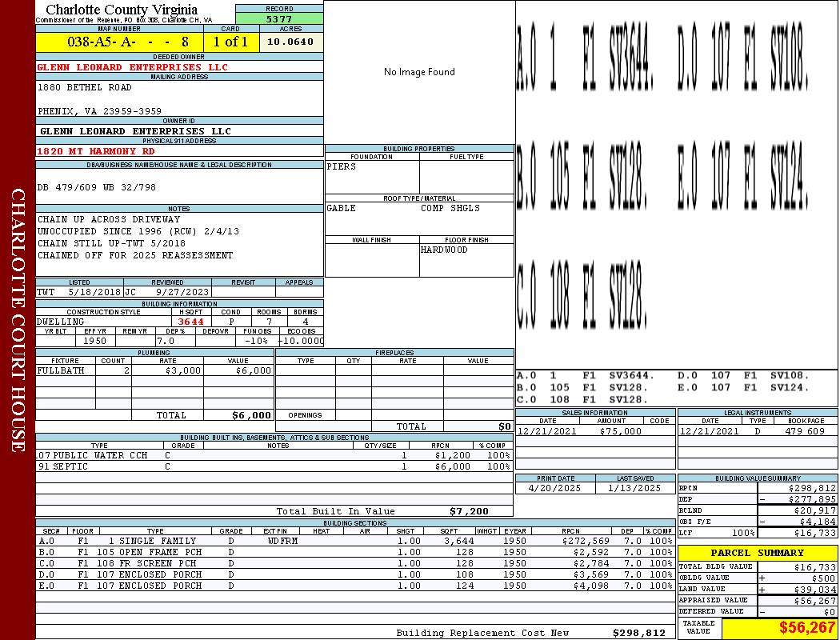Screen dimensions: 840x640
Task: Click floor finish HARDWOOD
Action: pyautogui.click(x=444, y=250)
